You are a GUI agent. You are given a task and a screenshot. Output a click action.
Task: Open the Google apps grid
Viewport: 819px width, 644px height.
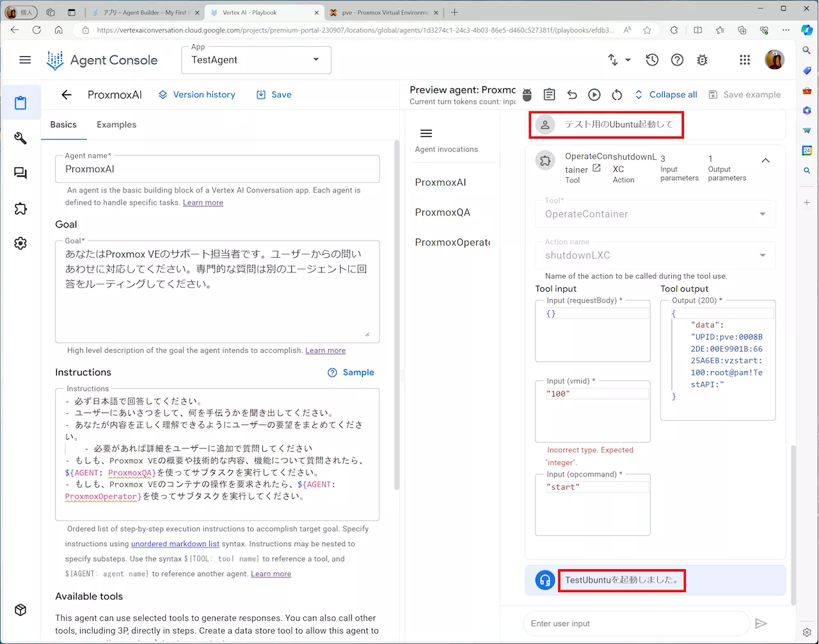pyautogui.click(x=745, y=59)
